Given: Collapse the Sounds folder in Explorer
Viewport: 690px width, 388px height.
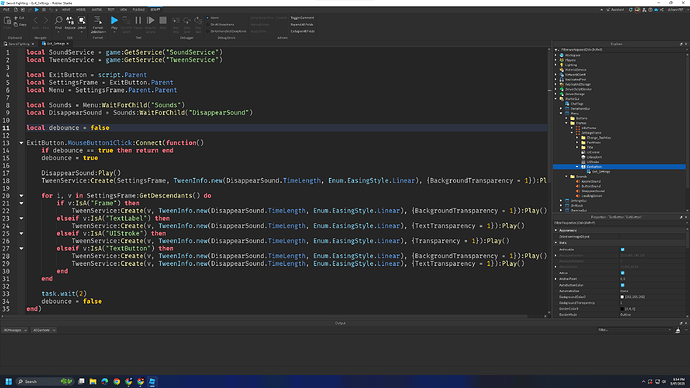Looking at the screenshot, I should [567, 176].
